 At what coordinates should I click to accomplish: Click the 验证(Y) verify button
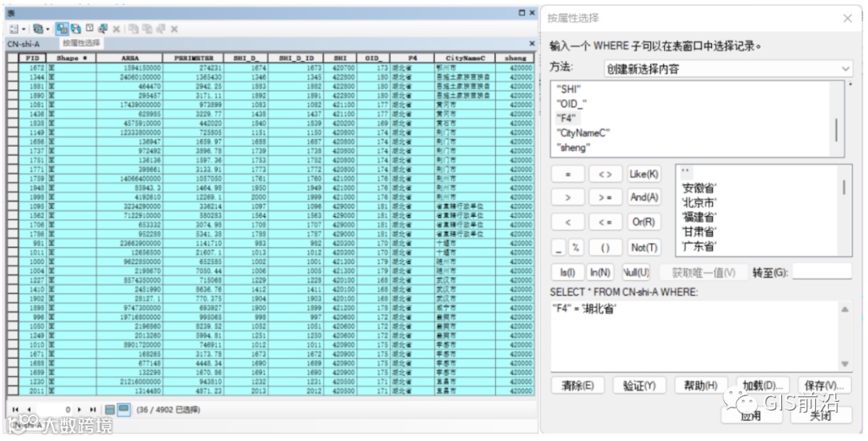639,386
